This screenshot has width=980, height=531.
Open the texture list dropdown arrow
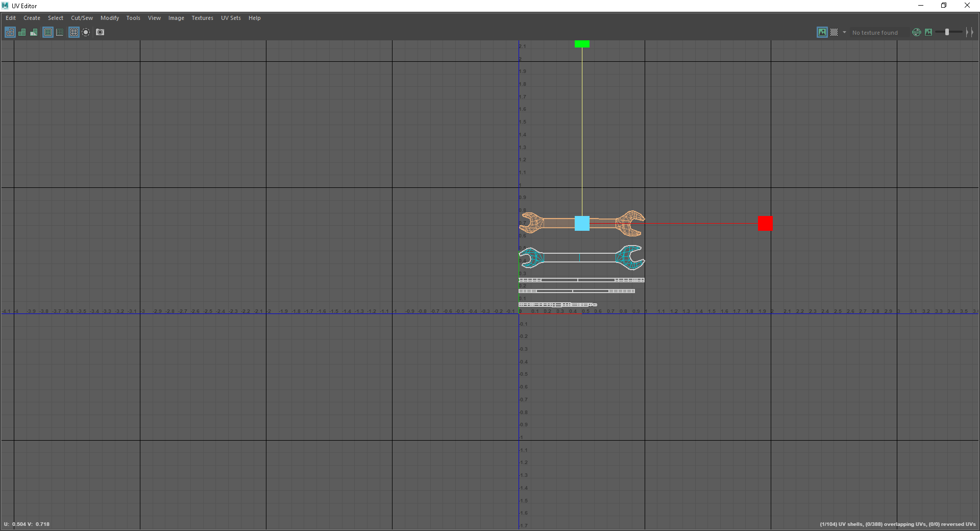coord(844,32)
